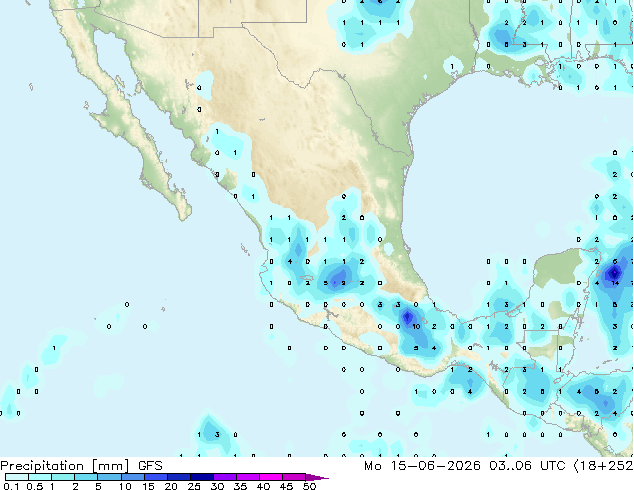Select the violet legend swatch between 30 and 35

(224, 477)
